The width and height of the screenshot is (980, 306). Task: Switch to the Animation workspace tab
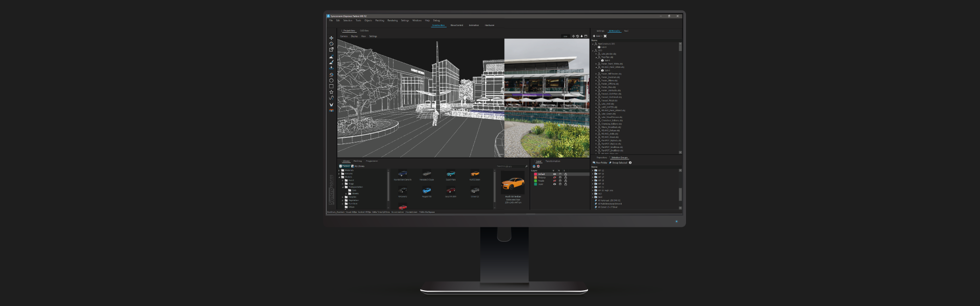click(x=474, y=25)
